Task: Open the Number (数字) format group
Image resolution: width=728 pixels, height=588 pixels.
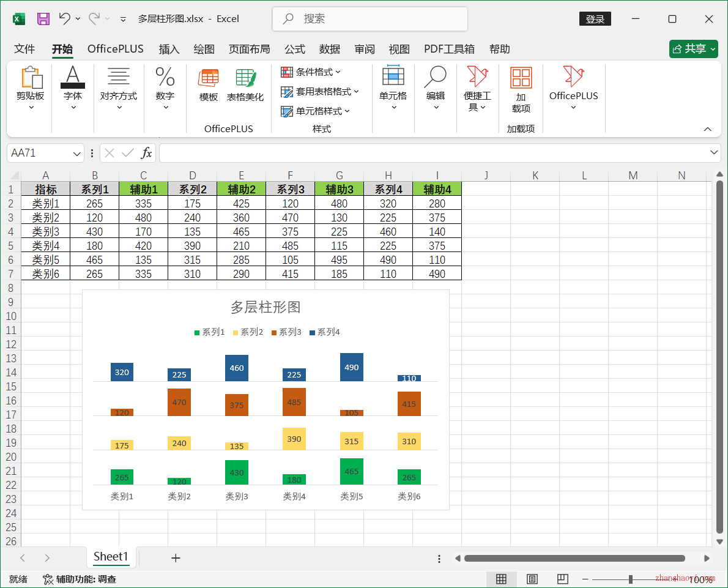Action: click(165, 89)
